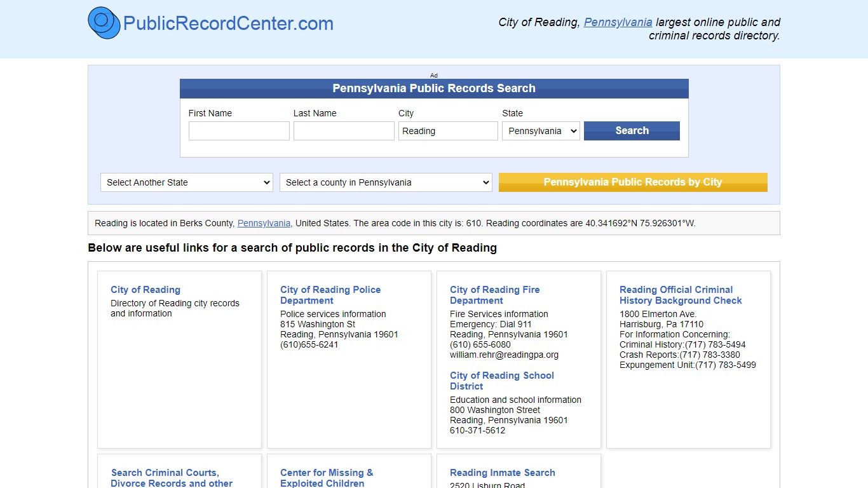Open the PublicRecordCenter.com site title link
868x488 pixels.
228,24
